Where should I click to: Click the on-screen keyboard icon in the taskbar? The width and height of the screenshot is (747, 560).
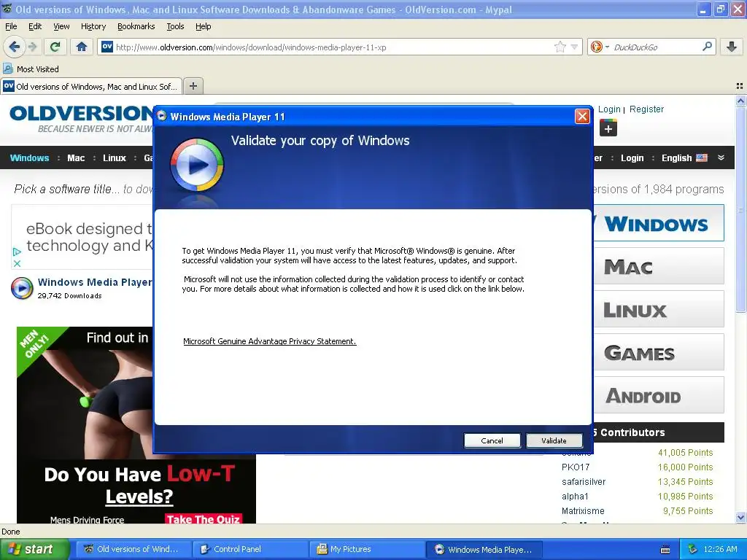pyautogui.click(x=665, y=550)
